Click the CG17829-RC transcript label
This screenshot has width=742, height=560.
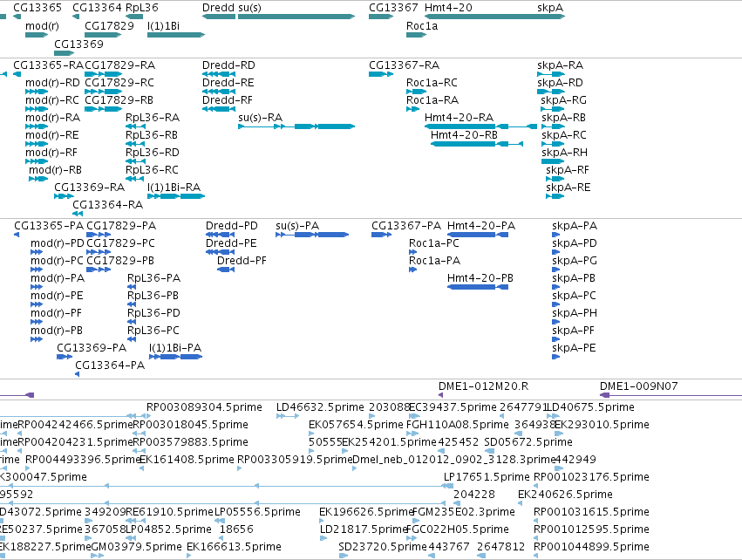click(119, 82)
